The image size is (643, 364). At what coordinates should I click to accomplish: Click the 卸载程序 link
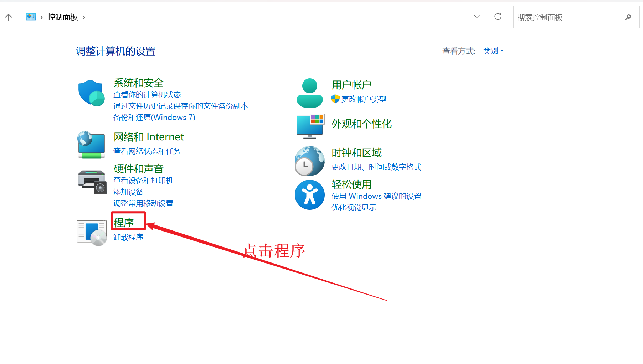[128, 237]
